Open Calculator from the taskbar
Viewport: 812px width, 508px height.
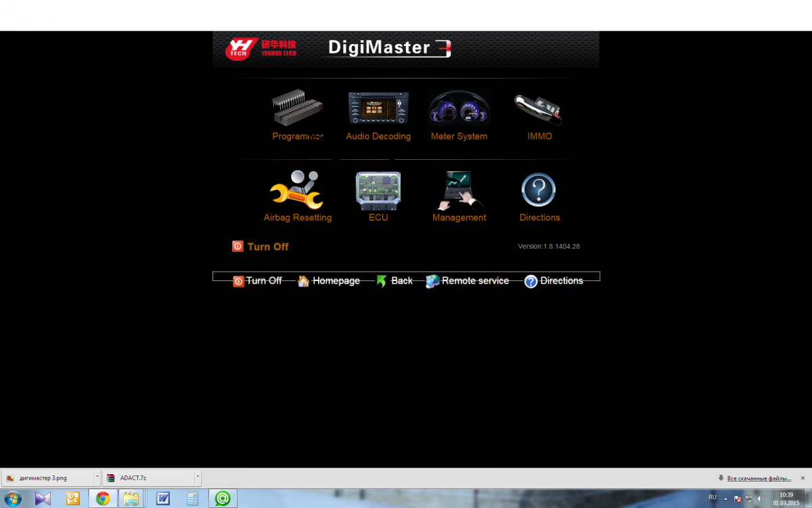pyautogui.click(x=192, y=499)
